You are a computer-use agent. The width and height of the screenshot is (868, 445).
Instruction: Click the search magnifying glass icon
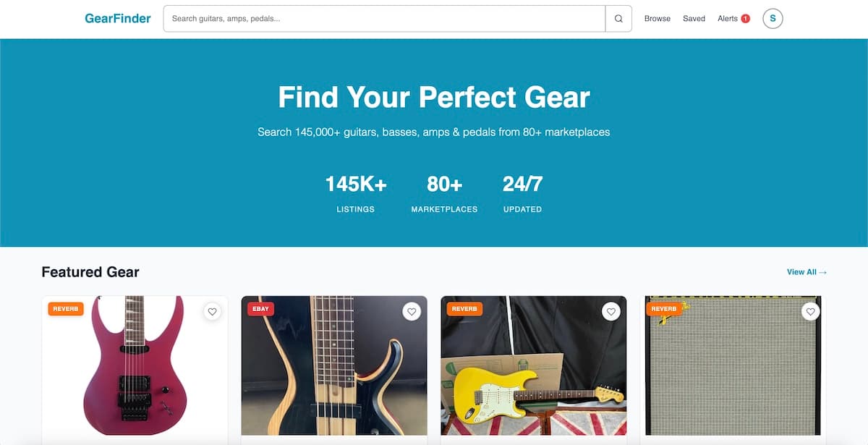coord(618,18)
